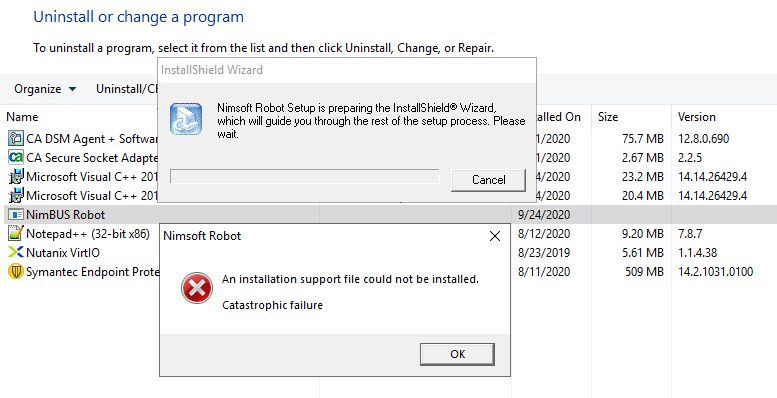777x398 pixels.
Task: Select the Notepad++ (32-bit x86) row
Action: [388, 233]
